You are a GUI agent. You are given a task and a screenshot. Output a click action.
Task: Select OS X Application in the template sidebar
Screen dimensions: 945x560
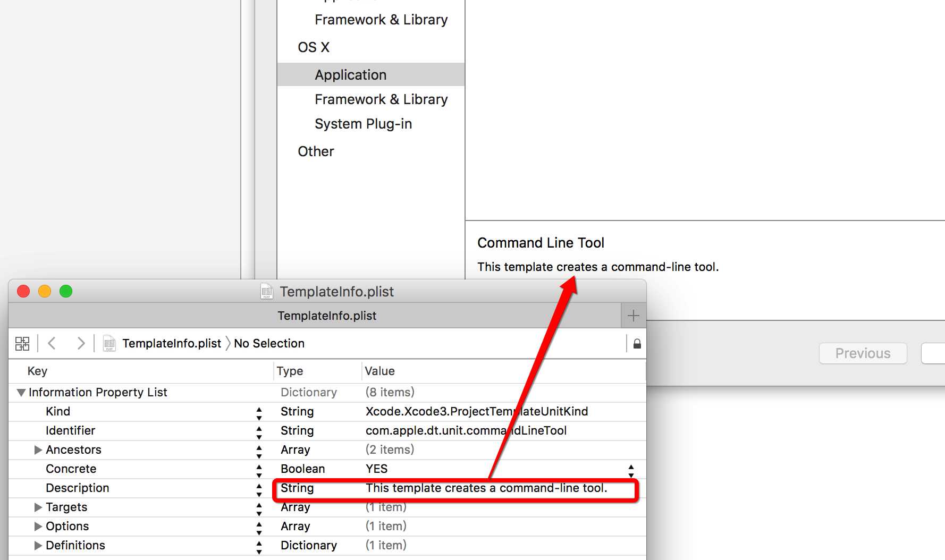coord(371,74)
